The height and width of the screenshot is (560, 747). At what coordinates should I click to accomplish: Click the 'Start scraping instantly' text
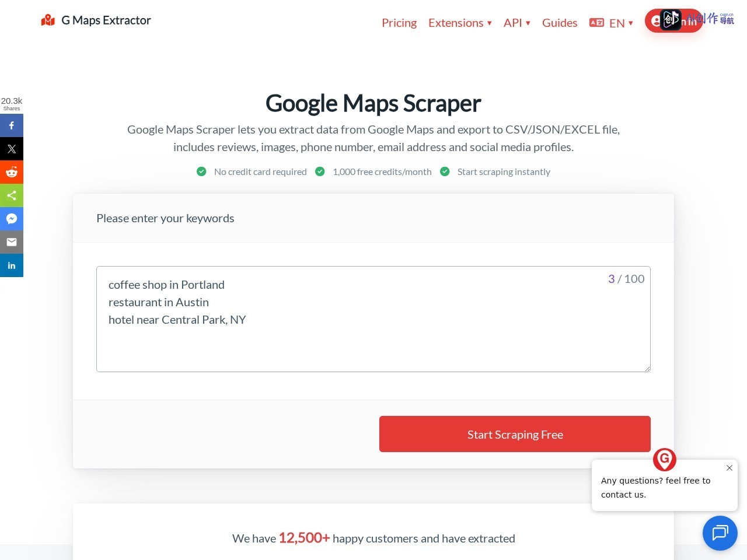coord(504,171)
